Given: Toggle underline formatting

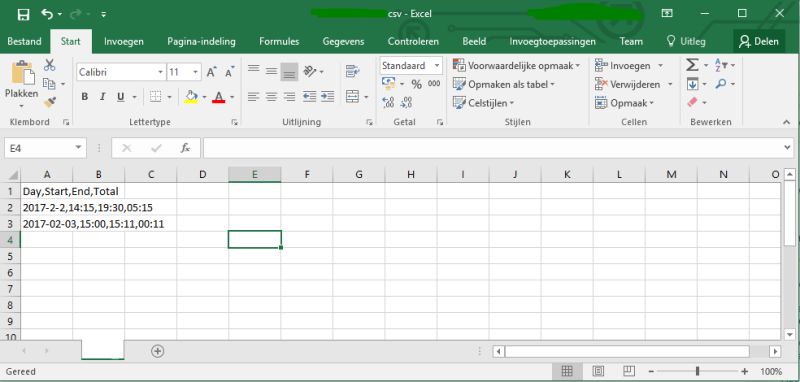Looking at the screenshot, I should (x=121, y=97).
